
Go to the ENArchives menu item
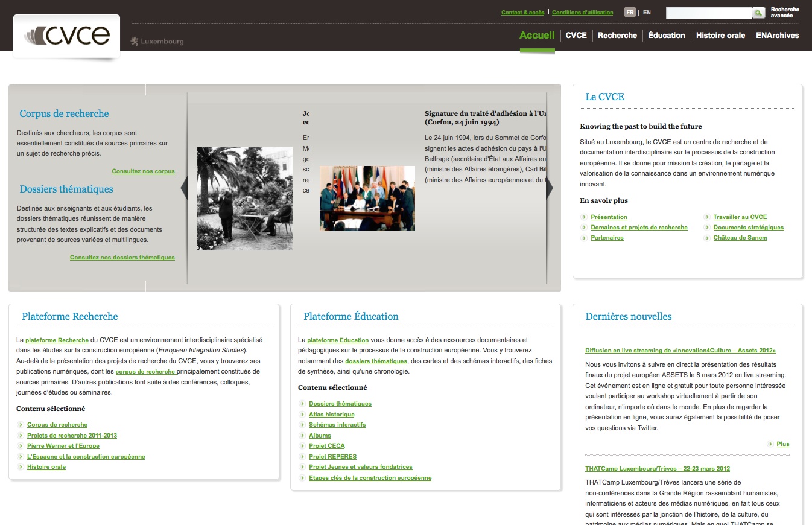tap(777, 36)
